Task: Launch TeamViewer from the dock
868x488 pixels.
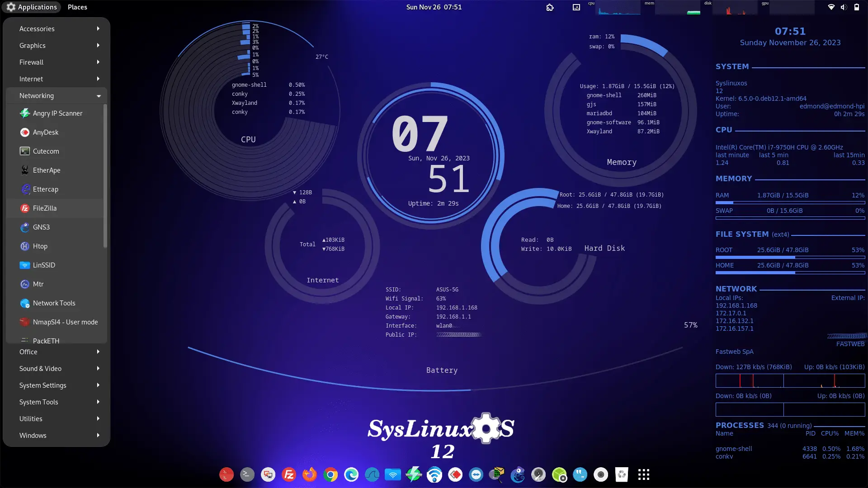Action: [476, 474]
